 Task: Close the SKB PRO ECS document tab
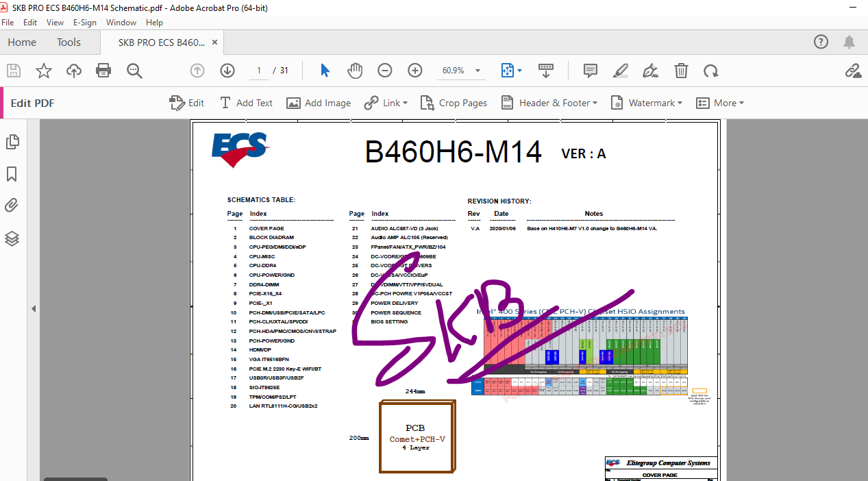(x=214, y=42)
